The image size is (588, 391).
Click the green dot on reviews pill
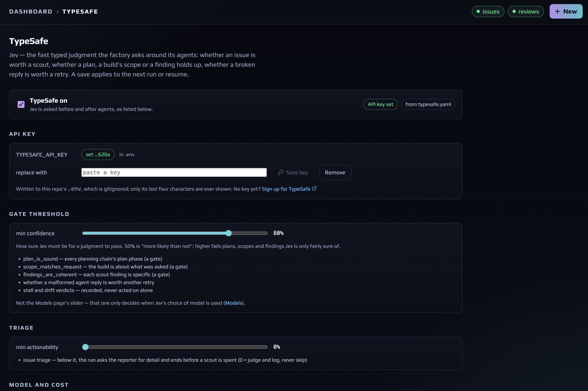[x=514, y=12]
